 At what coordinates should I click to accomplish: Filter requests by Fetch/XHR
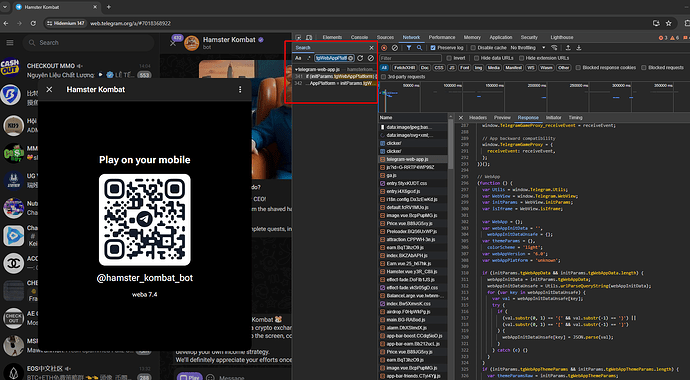tap(404, 68)
